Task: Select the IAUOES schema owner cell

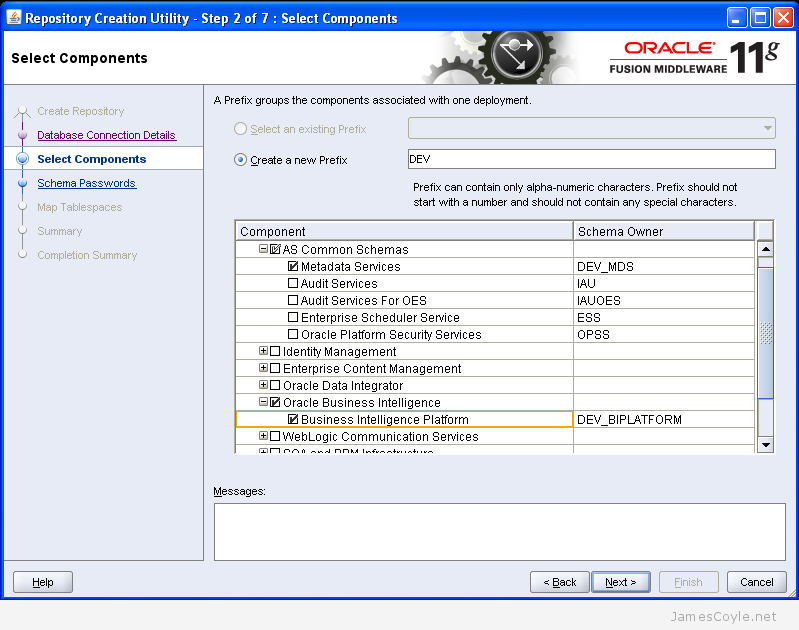Action: (664, 300)
